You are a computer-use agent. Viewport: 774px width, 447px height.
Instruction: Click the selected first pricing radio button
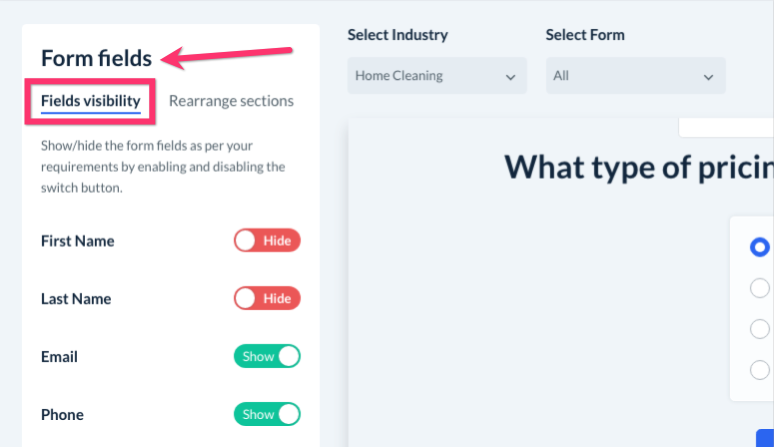pos(760,246)
